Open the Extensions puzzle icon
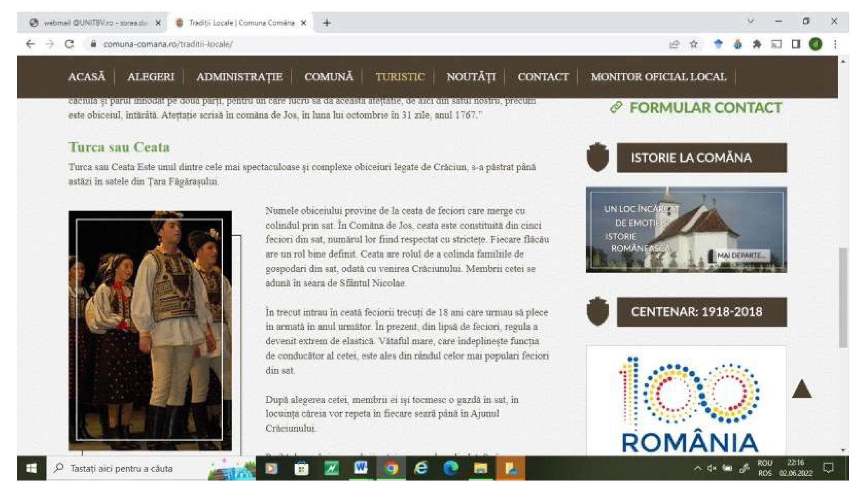This screenshot has width=868, height=501. (757, 44)
